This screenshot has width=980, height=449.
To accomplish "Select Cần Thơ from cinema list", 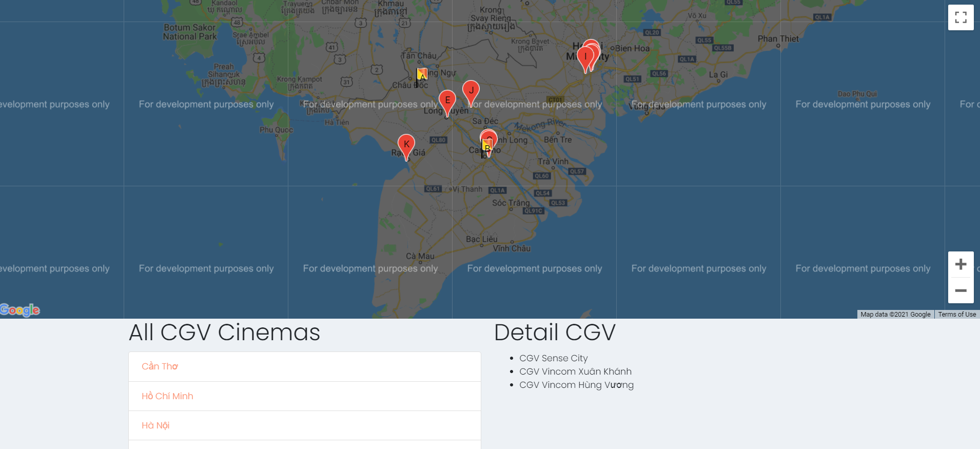I will [x=305, y=366].
